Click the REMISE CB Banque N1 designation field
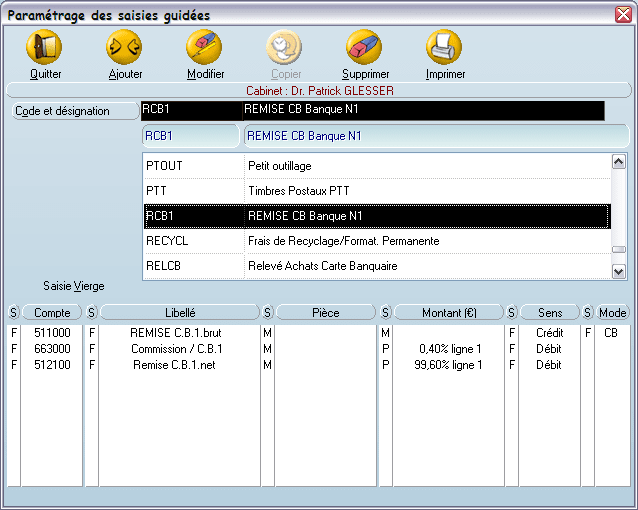638x510 pixels. 435,135
